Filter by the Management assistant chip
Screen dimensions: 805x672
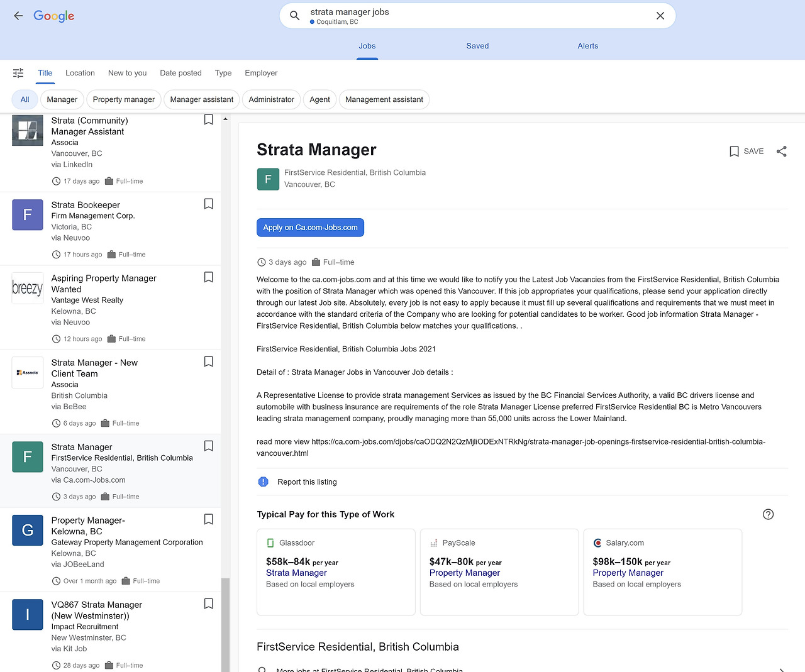384,99
